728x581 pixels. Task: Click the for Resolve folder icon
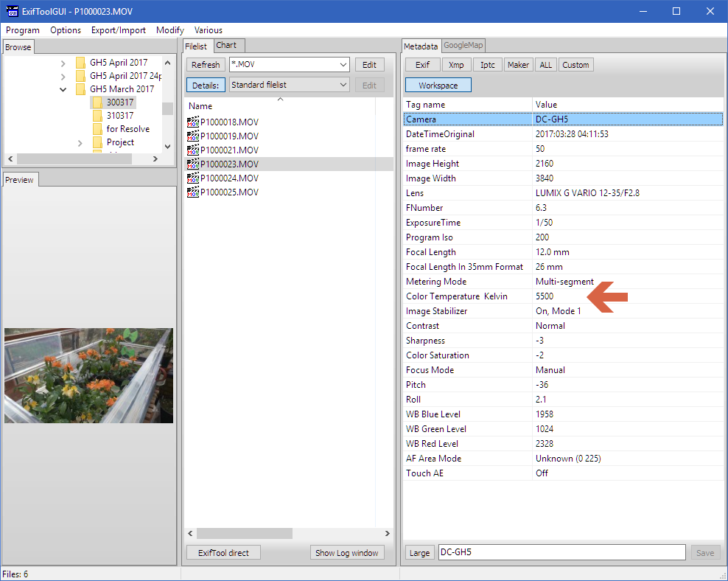click(x=97, y=129)
